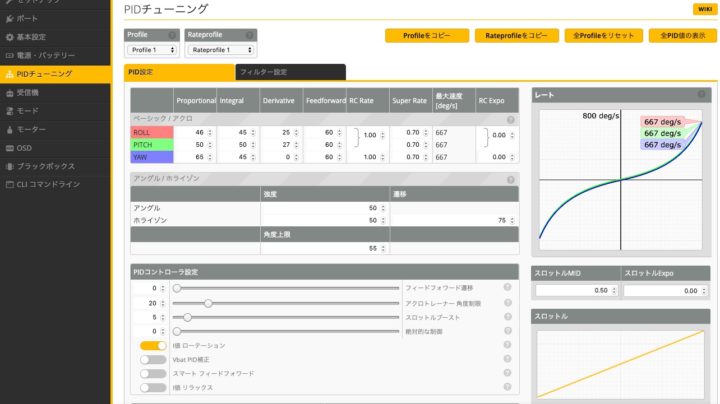Open ブラックボックス blackbox icon
Screen dimensions: 720x404
coord(10,166)
